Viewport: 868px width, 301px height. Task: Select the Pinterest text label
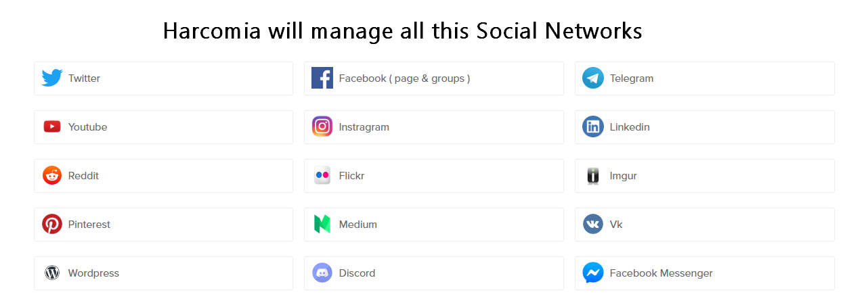click(x=89, y=225)
